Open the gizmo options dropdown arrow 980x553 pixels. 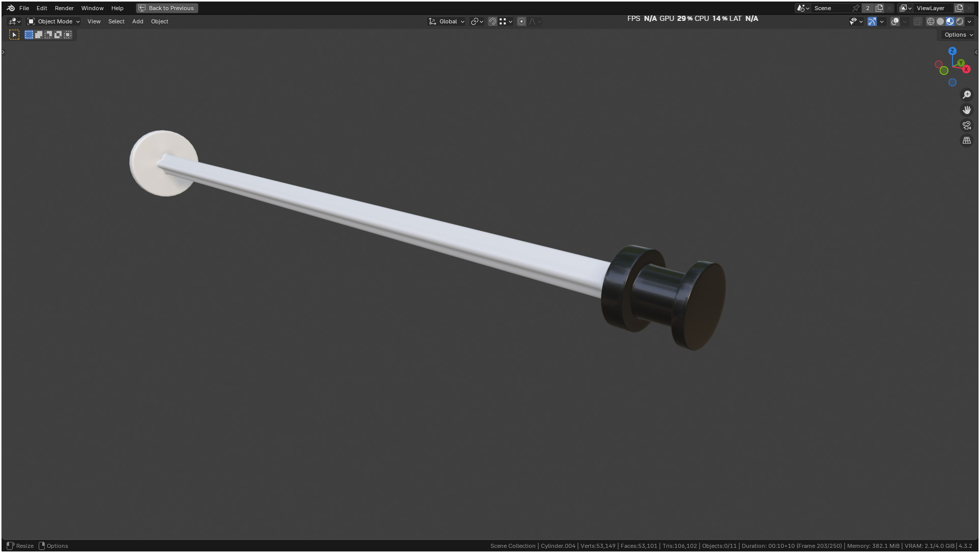click(x=882, y=21)
